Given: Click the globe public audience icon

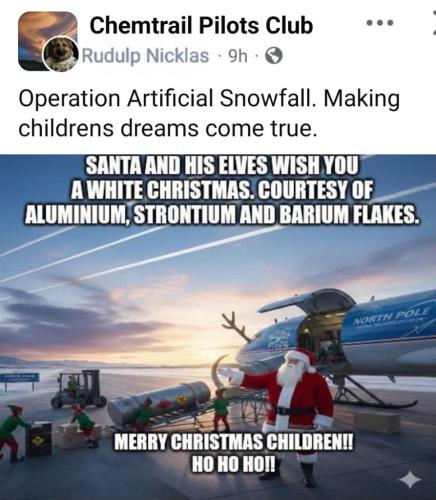Looking at the screenshot, I should click(x=274, y=56).
